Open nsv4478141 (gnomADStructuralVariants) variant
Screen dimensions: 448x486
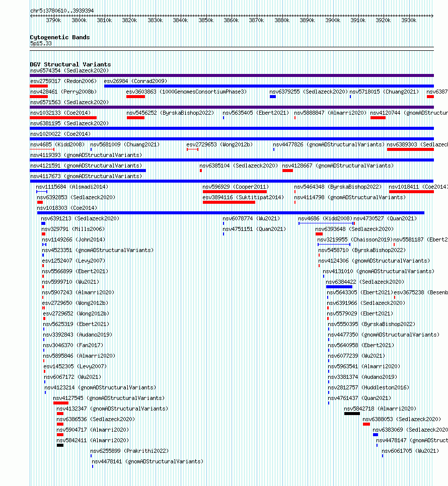click(147, 461)
